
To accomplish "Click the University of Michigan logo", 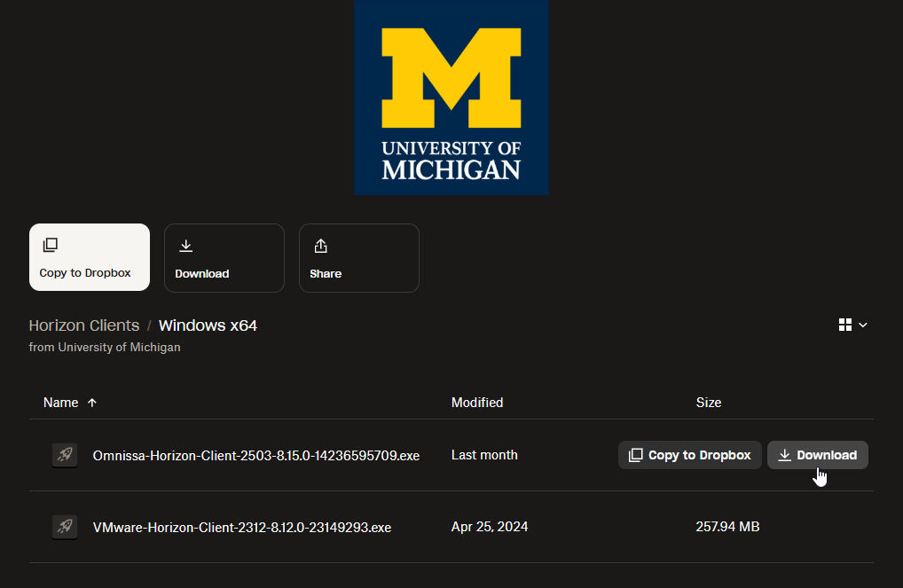I will (x=451, y=98).
